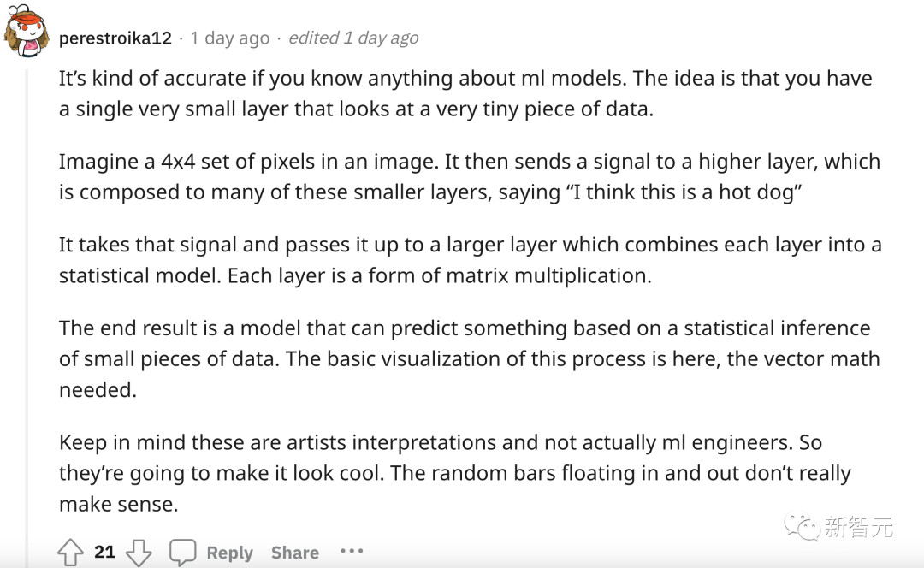Visit the perestroika12 user profile link
Viewport: 924px width, 568px height.
(115, 38)
